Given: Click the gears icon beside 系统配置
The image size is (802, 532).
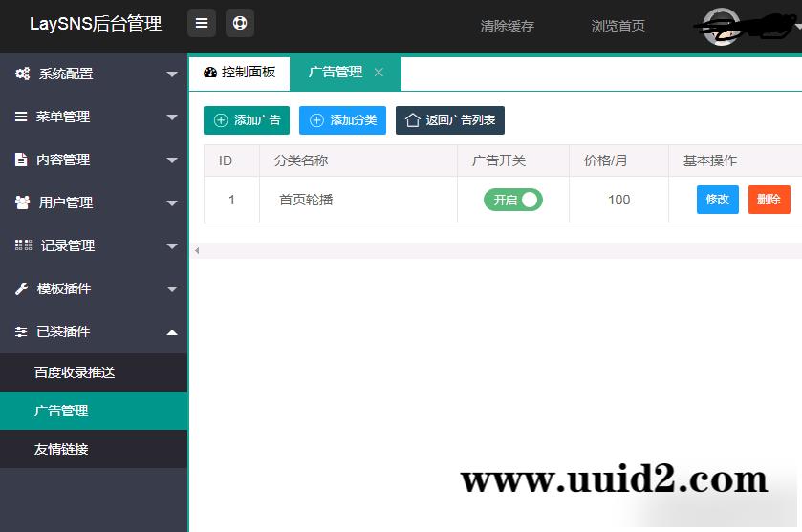Looking at the screenshot, I should 22,74.
